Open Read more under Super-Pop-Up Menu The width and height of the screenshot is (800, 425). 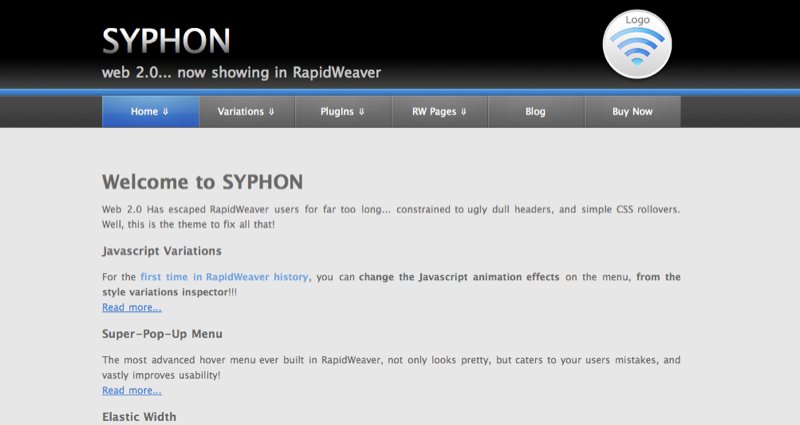click(131, 390)
